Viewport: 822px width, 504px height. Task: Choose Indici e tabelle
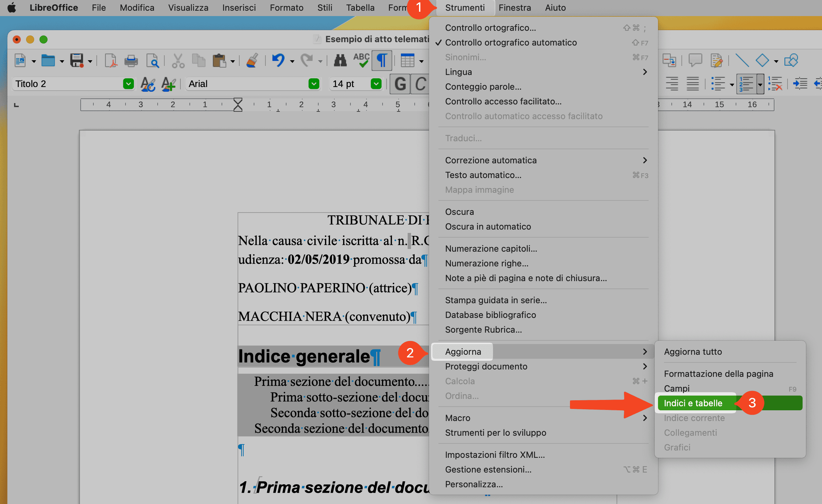(x=730, y=403)
